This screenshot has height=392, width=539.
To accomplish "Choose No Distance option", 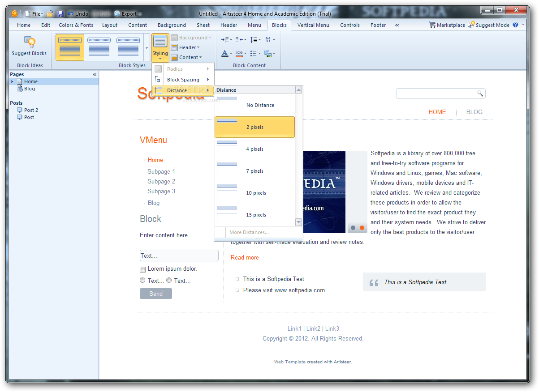I will coord(254,105).
